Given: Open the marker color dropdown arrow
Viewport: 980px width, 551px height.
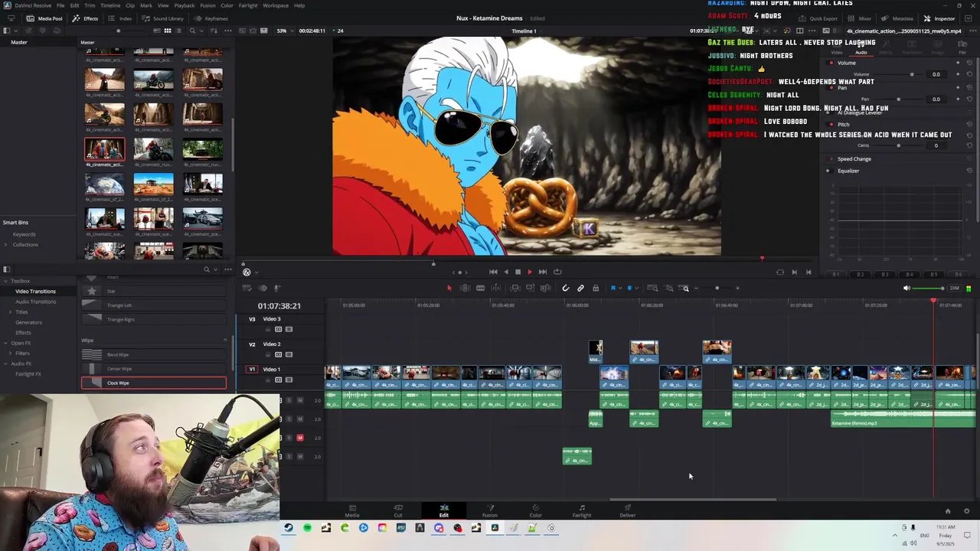Looking at the screenshot, I should click(636, 289).
